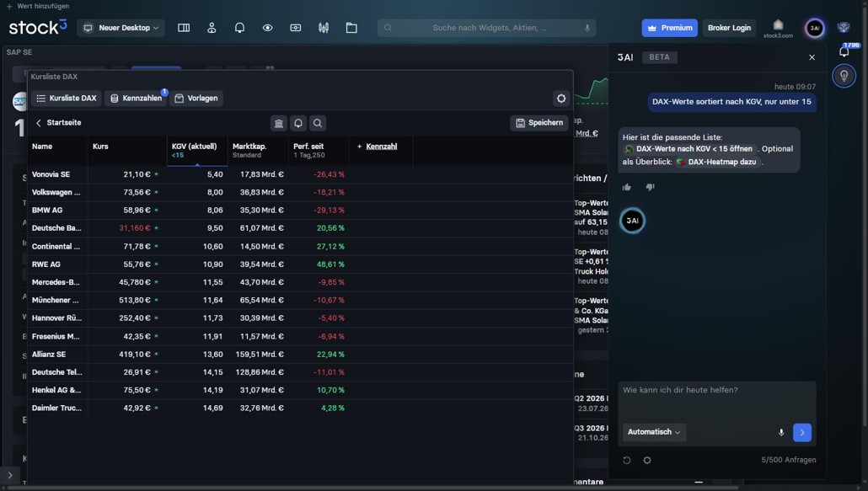868x491 pixels.
Task: Open the Automatisch mode dropdown
Action: point(654,432)
